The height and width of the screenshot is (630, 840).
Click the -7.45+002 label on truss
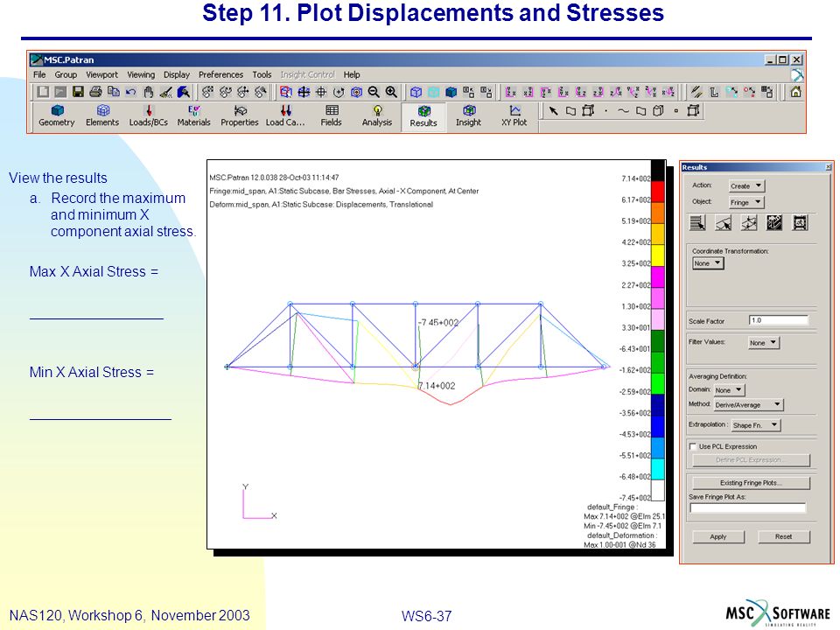point(438,323)
